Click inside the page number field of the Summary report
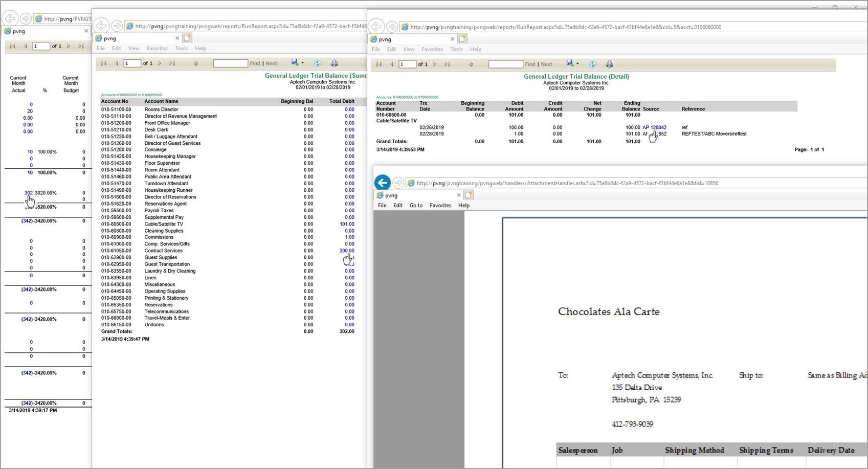868x469 pixels. pyautogui.click(x=132, y=62)
